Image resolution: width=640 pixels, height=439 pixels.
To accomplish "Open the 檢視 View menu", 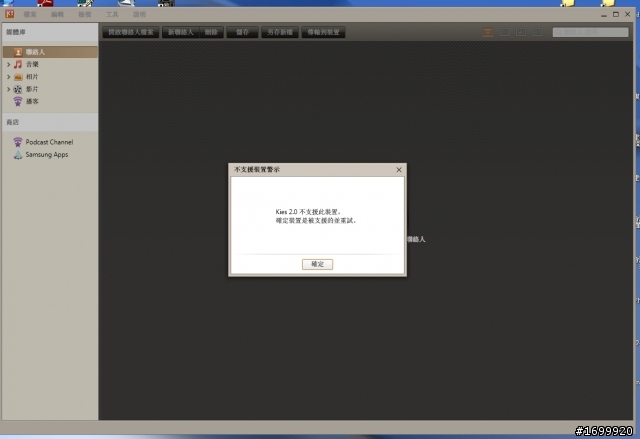I will tap(84, 14).
